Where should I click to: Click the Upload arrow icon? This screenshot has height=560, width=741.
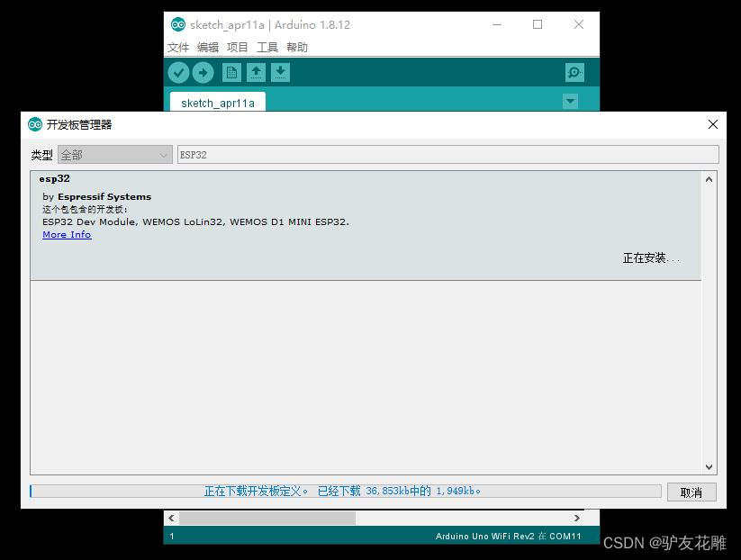point(203,73)
